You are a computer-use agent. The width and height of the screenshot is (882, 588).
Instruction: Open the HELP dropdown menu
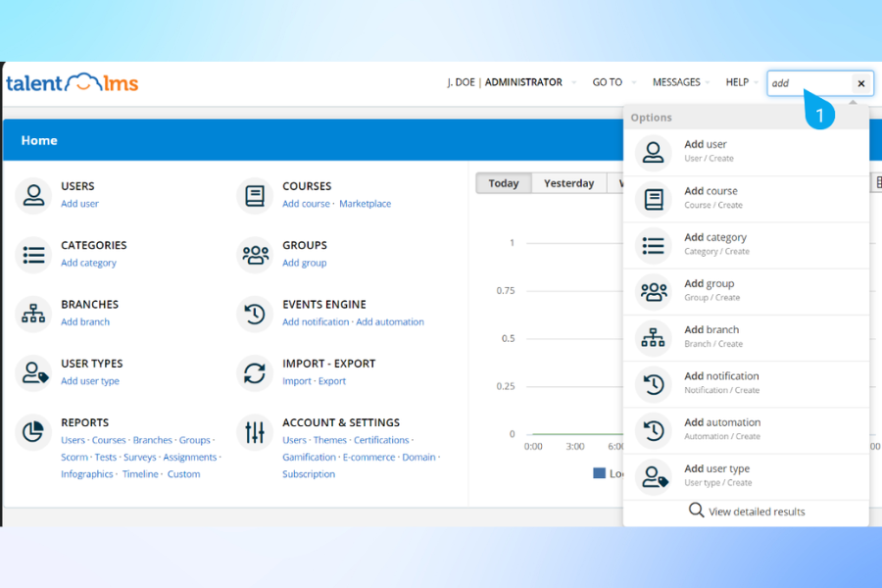click(742, 82)
